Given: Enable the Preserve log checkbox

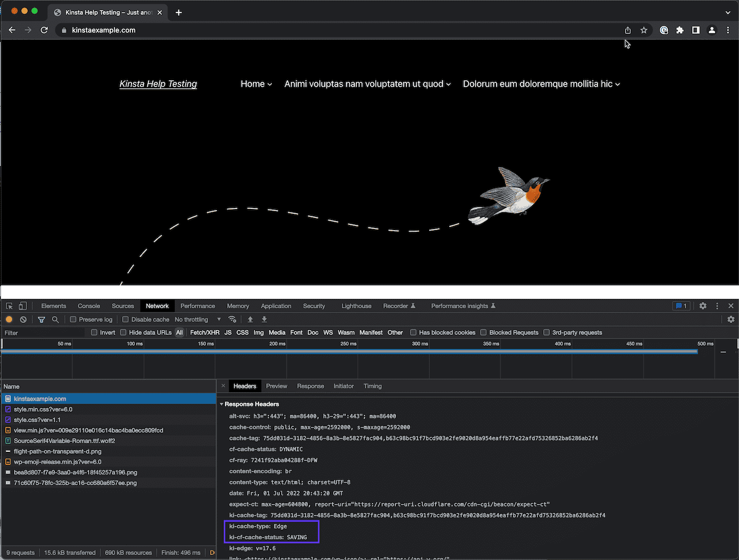Looking at the screenshot, I should (x=72, y=319).
